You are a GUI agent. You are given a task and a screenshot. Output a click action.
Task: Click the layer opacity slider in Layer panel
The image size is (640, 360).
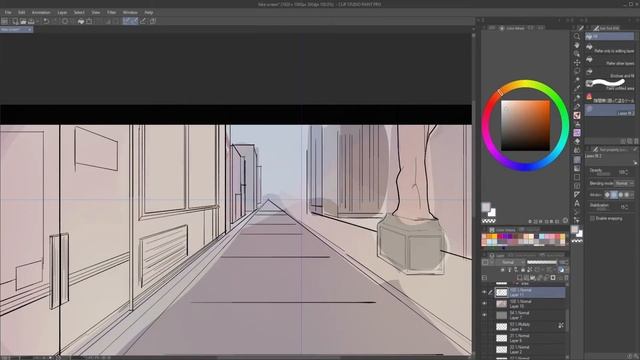point(542,262)
